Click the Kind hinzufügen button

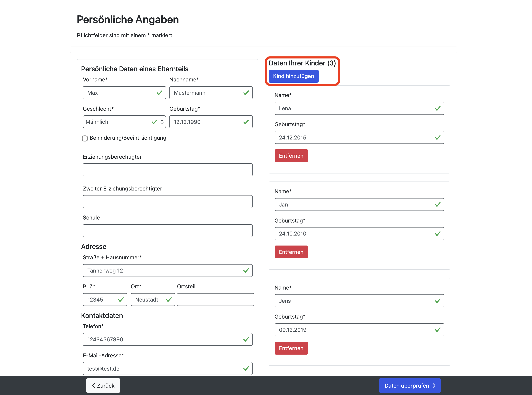point(293,76)
